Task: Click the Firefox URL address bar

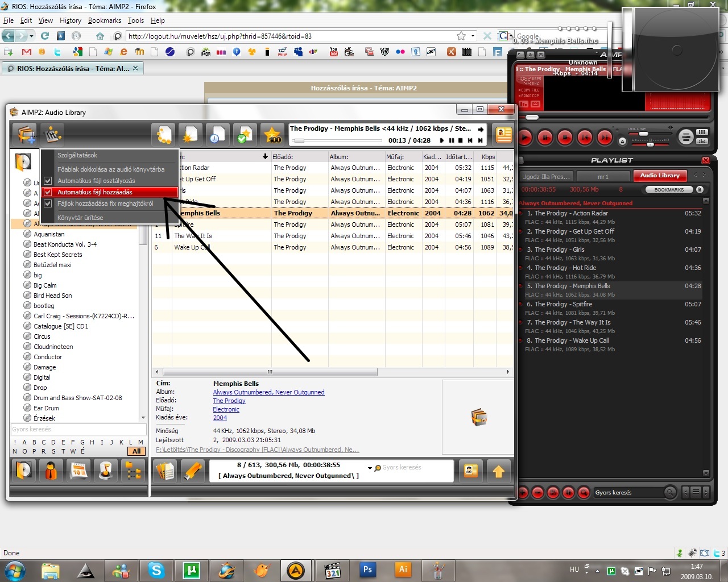Action: pyautogui.click(x=290, y=36)
